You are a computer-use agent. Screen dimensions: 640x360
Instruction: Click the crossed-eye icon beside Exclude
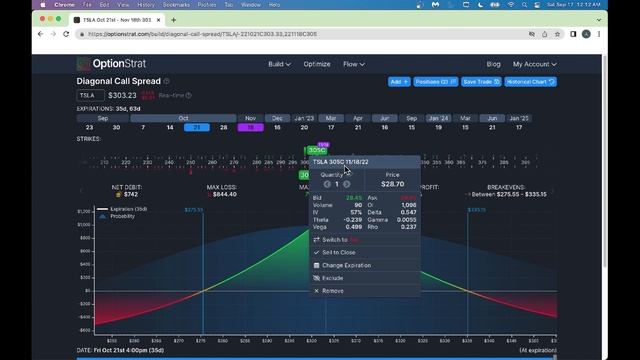[x=316, y=278]
